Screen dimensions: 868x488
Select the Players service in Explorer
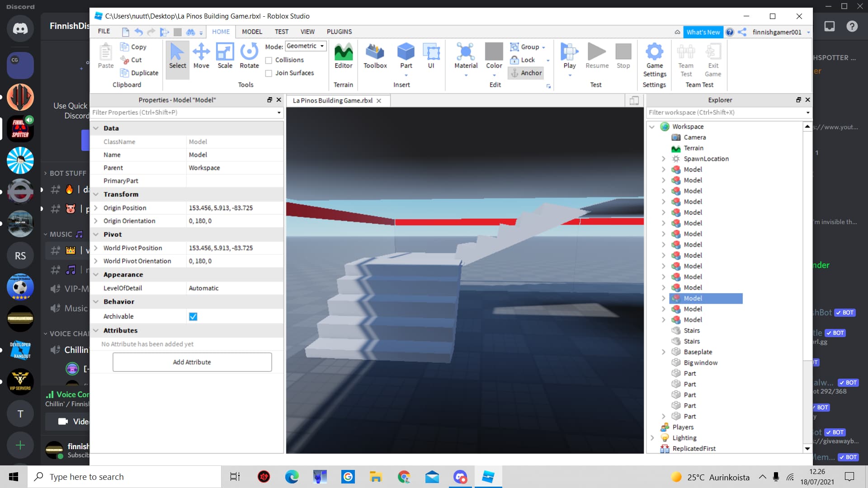pos(683,427)
